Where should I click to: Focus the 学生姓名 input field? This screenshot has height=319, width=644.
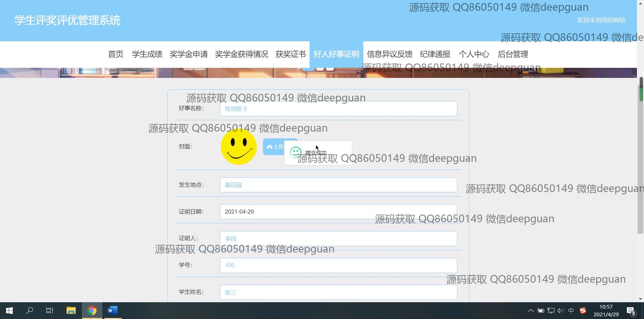[338, 292]
